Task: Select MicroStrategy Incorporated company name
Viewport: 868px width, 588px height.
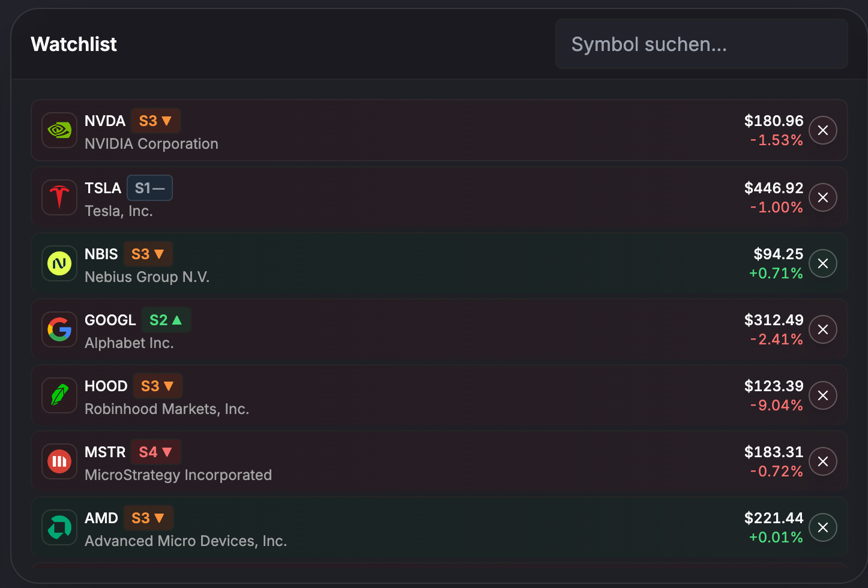Action: click(178, 475)
